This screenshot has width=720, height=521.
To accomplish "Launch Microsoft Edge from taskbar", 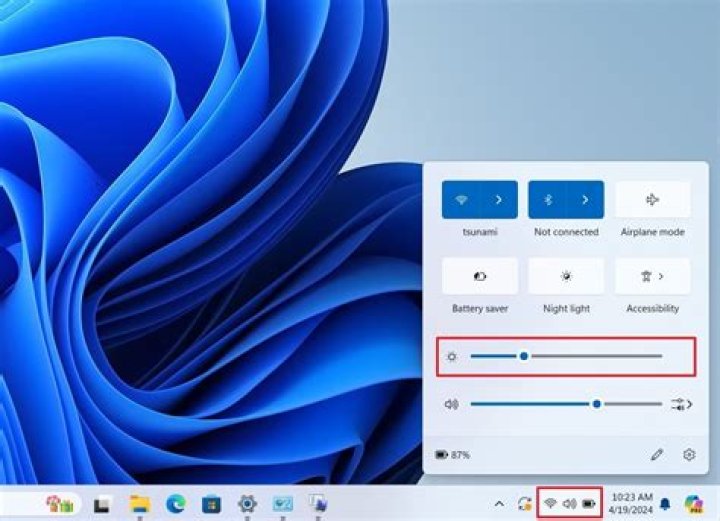I will coord(175,504).
